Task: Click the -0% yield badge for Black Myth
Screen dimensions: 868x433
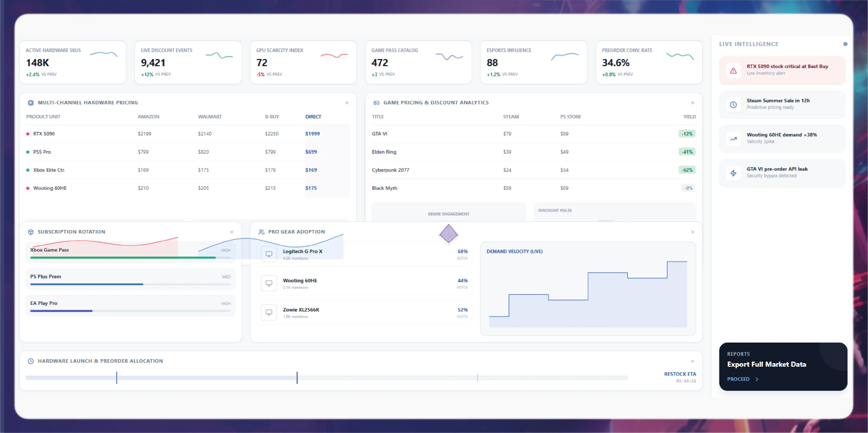Action: [688, 188]
